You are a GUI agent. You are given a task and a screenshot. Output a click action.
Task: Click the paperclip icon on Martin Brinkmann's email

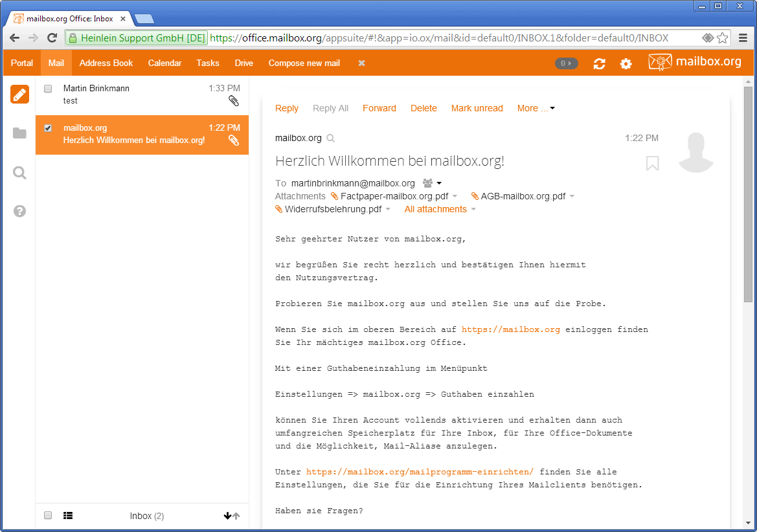(x=233, y=100)
